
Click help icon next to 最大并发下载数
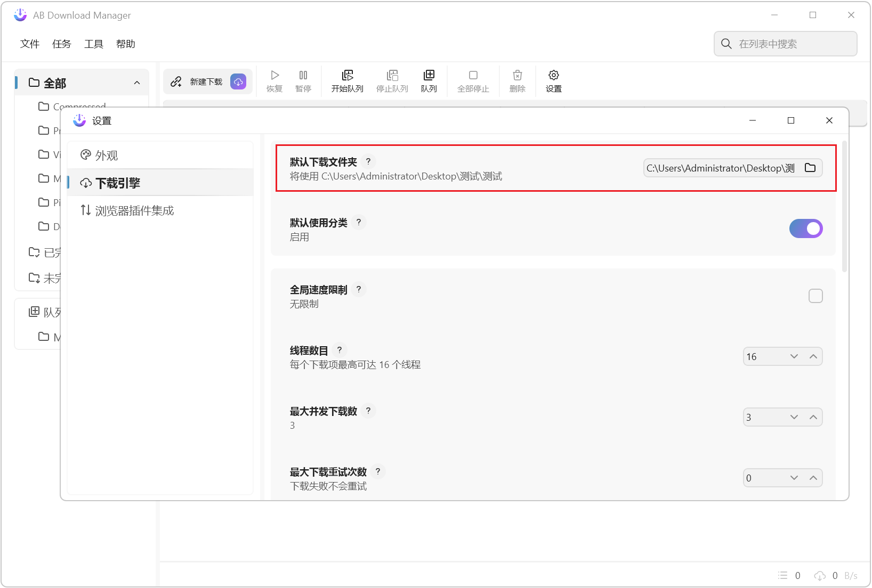click(368, 411)
